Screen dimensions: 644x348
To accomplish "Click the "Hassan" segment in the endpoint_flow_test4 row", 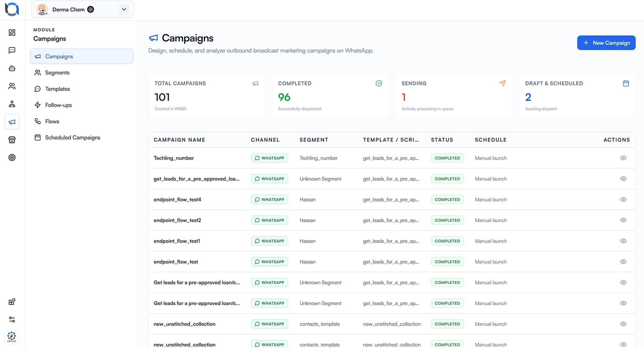I will point(308,199).
